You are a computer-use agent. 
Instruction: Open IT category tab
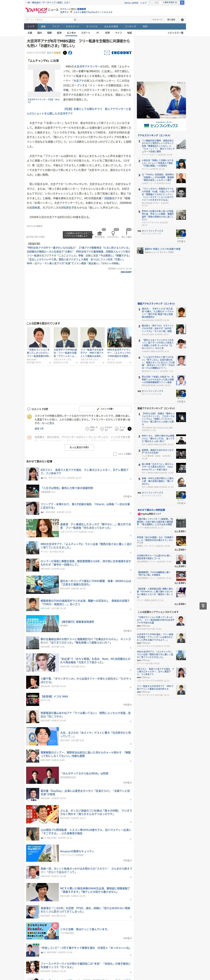click(98, 33)
